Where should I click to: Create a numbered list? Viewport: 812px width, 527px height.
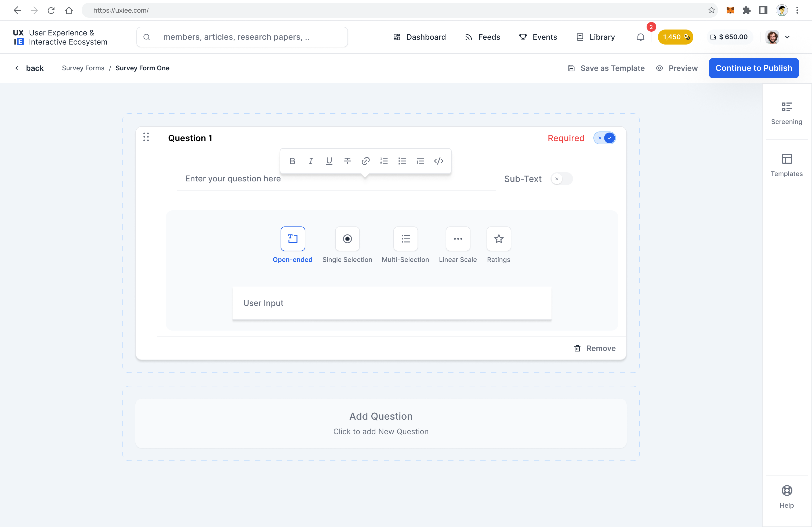click(384, 161)
